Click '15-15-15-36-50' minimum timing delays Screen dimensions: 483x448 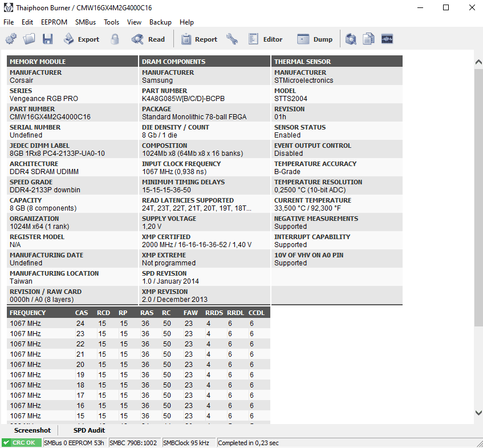(x=167, y=190)
